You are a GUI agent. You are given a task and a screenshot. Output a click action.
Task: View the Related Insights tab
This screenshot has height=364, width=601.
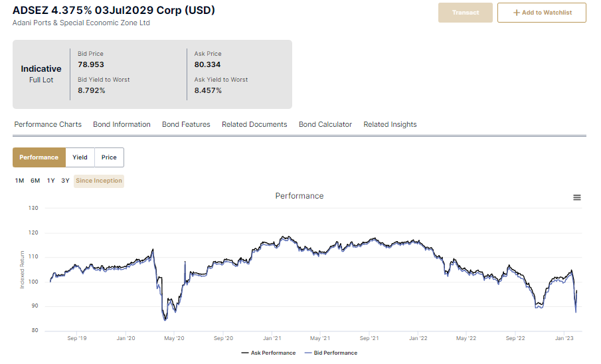coord(390,124)
